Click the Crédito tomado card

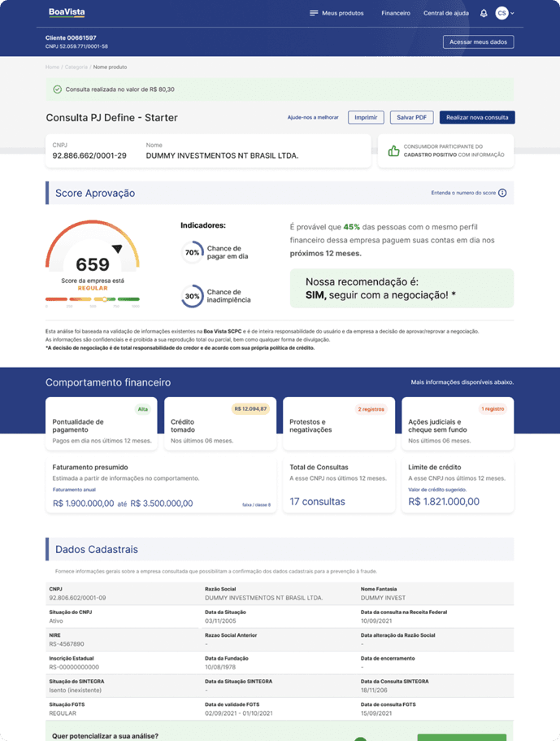(x=220, y=424)
